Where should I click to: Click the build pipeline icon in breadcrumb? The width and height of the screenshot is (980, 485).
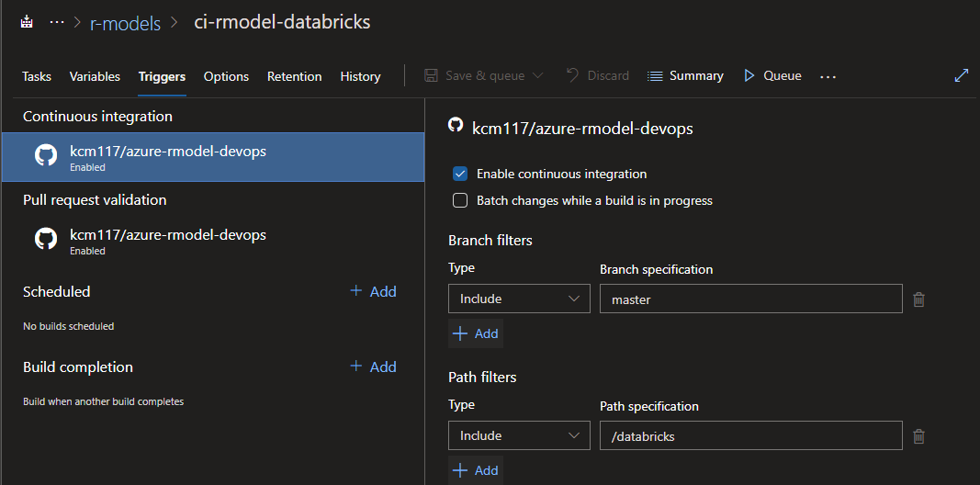[27, 22]
